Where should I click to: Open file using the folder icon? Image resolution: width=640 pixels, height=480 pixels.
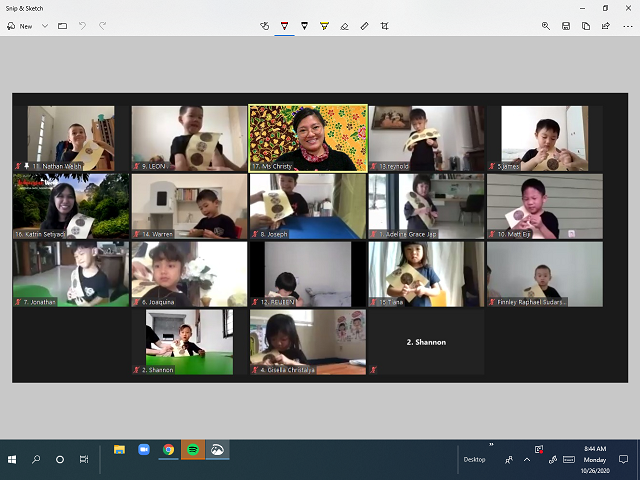tap(63, 26)
